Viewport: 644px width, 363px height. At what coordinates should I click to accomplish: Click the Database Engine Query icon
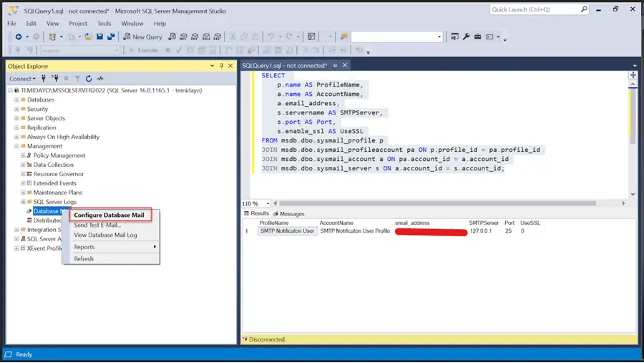pyautogui.click(x=172, y=37)
